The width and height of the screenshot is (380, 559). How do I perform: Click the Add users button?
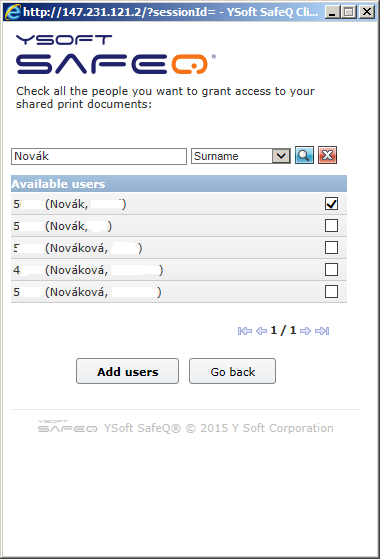tap(128, 371)
